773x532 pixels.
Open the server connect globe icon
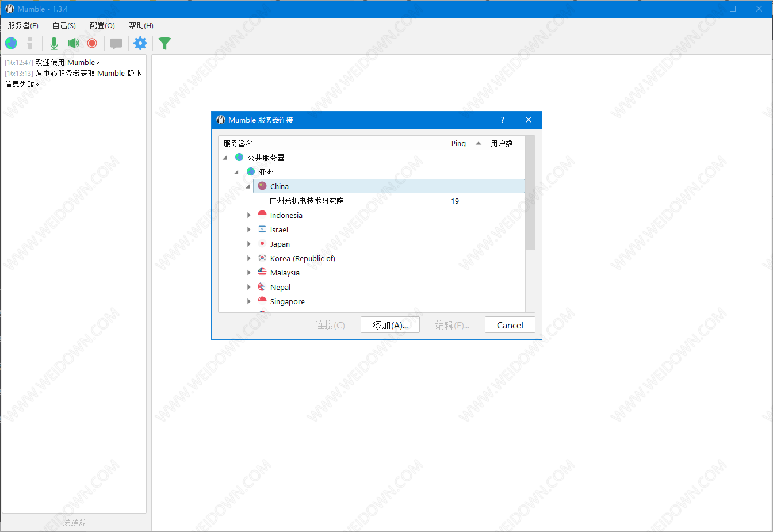click(11, 43)
